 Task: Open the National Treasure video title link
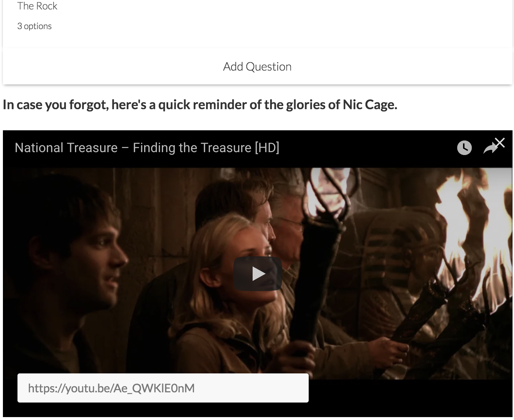pos(147,148)
